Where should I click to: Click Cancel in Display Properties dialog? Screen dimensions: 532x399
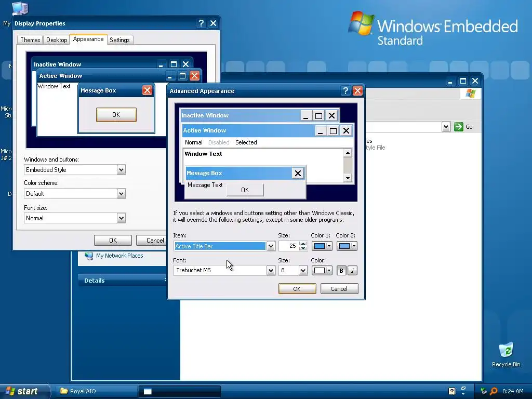pos(152,240)
